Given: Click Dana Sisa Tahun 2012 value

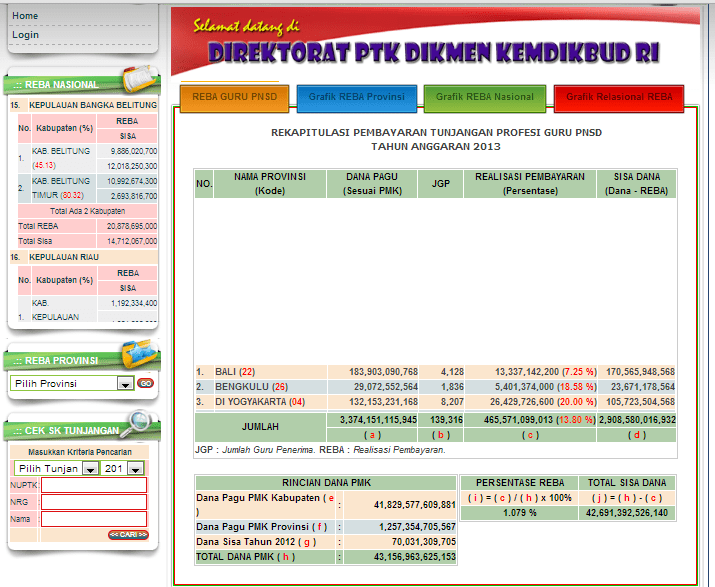Looking at the screenshot, I should [424, 542].
